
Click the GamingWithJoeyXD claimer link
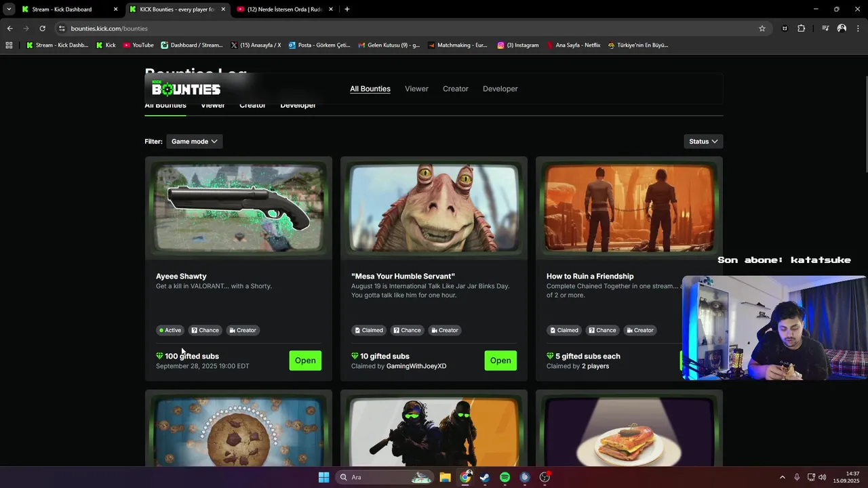tap(416, 366)
